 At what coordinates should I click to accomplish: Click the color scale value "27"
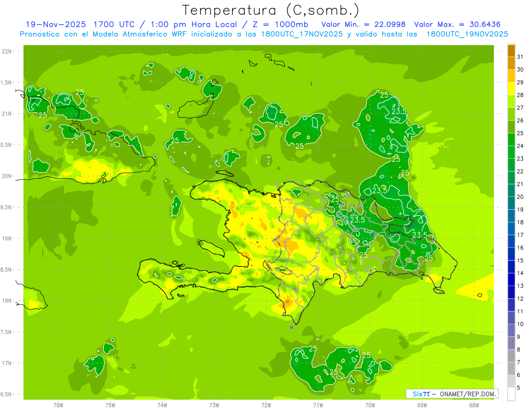click(520, 107)
